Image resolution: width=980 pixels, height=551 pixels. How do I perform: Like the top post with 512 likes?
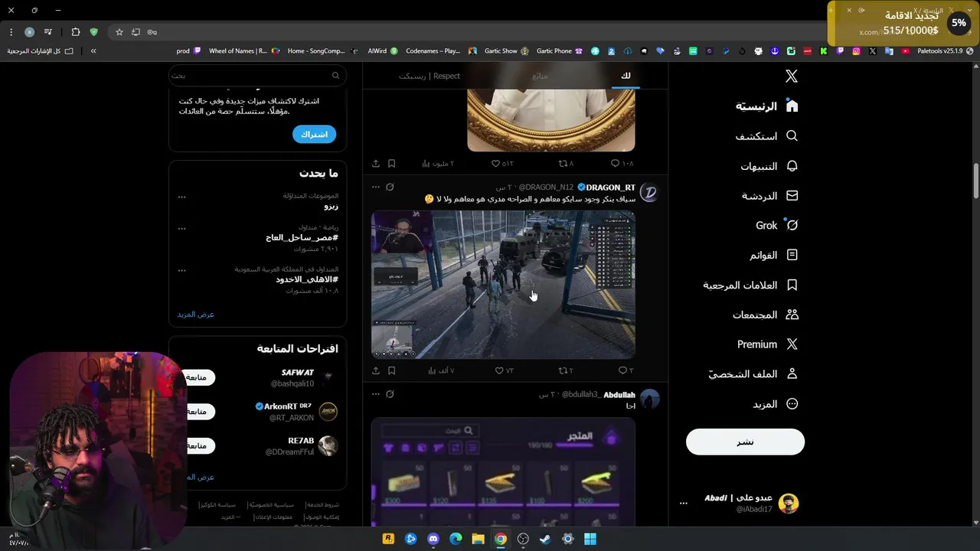pyautogui.click(x=502, y=163)
